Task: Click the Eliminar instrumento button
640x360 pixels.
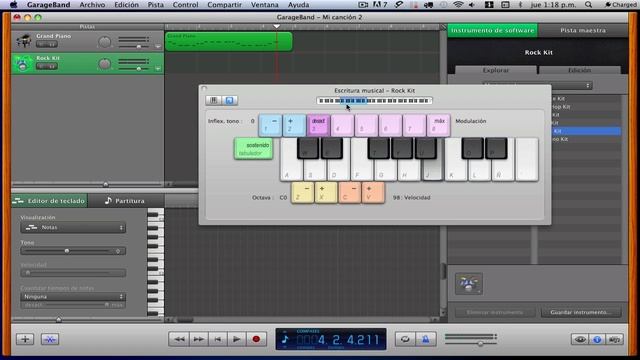Action: click(x=495, y=312)
